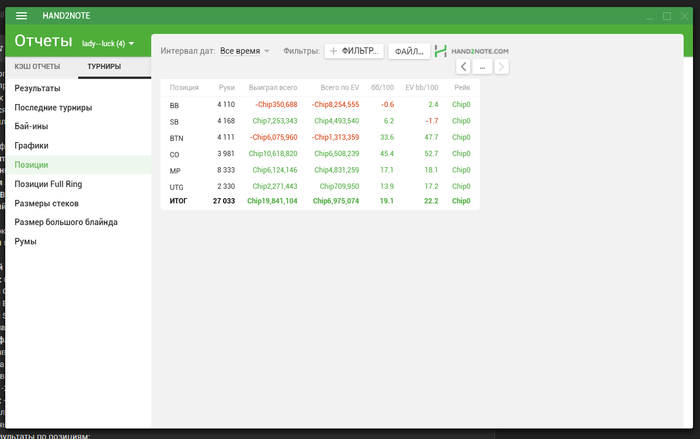Viewport: 700px width, 439px height.
Task: Click the plus ФИЛЬТР add filter button
Action: pyautogui.click(x=354, y=51)
